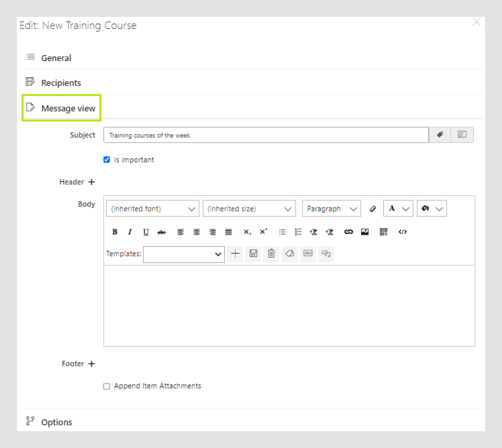Click in the Body text editing area
The image size is (502, 448).
289,306
